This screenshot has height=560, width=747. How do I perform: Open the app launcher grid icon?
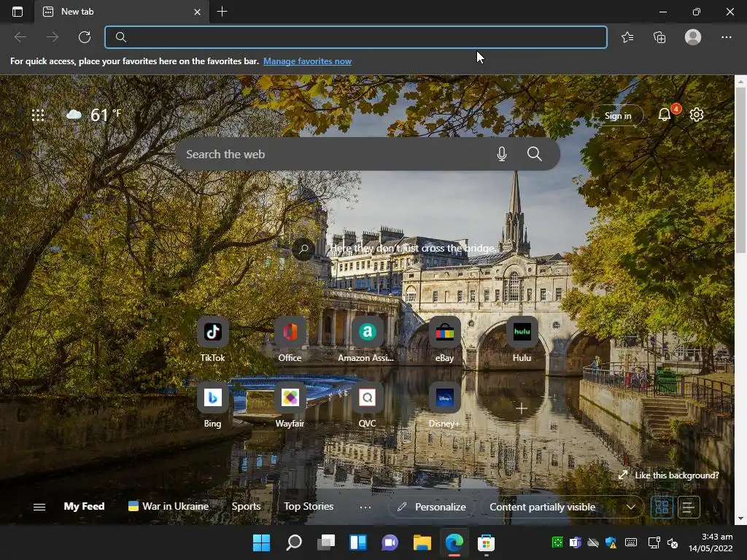(x=38, y=114)
